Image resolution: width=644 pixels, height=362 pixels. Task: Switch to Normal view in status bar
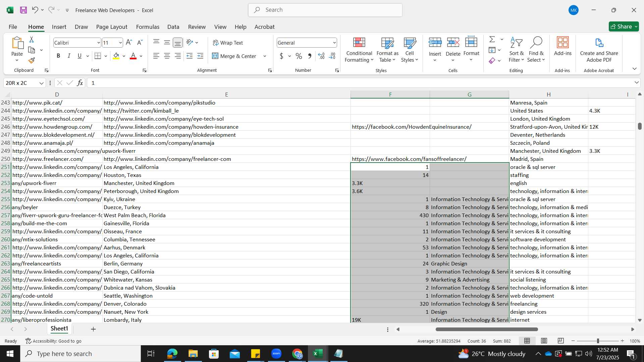(527, 341)
